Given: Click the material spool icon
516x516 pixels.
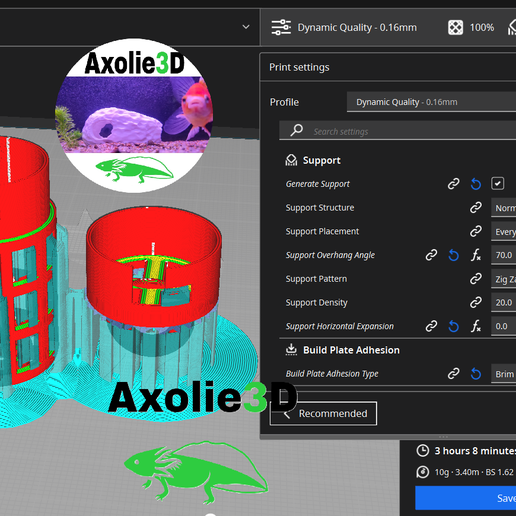Looking at the screenshot, I should 423,472.
